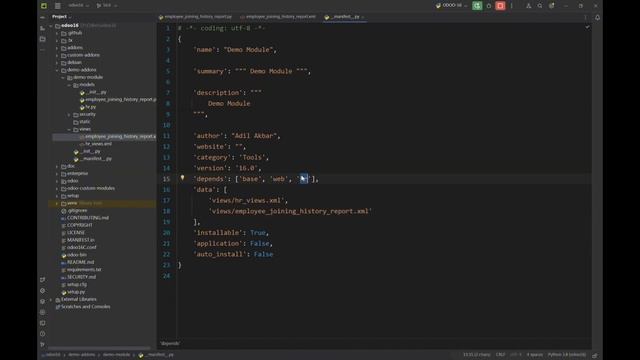Click the Search Everywhere magnifier icon
640x360 pixels.
point(540,6)
